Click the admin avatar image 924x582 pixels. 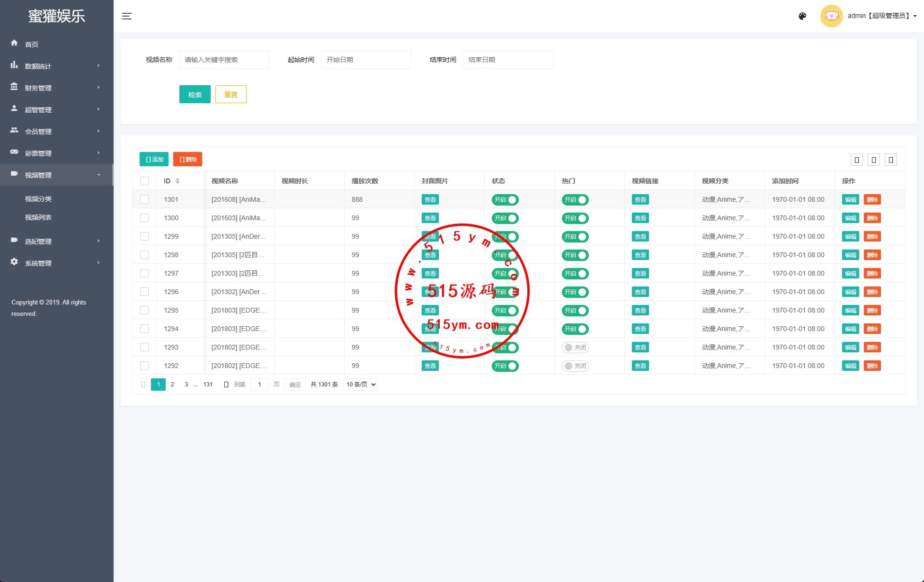(x=831, y=16)
